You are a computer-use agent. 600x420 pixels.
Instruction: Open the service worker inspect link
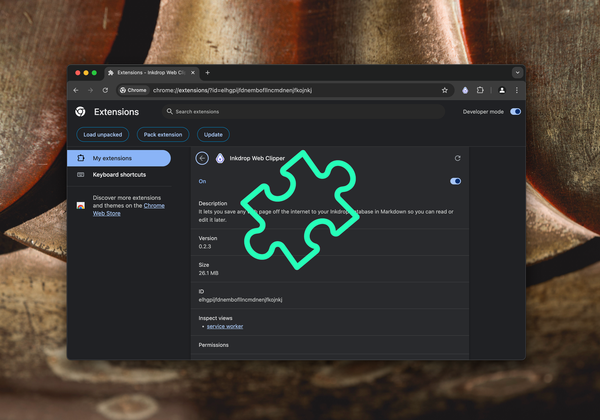[225, 326]
